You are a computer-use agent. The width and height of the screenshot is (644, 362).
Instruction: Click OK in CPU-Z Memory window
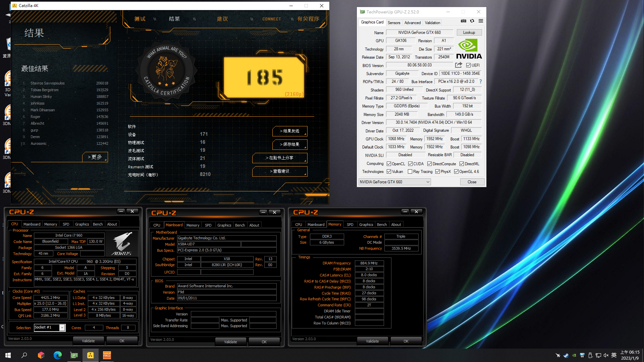(x=406, y=341)
